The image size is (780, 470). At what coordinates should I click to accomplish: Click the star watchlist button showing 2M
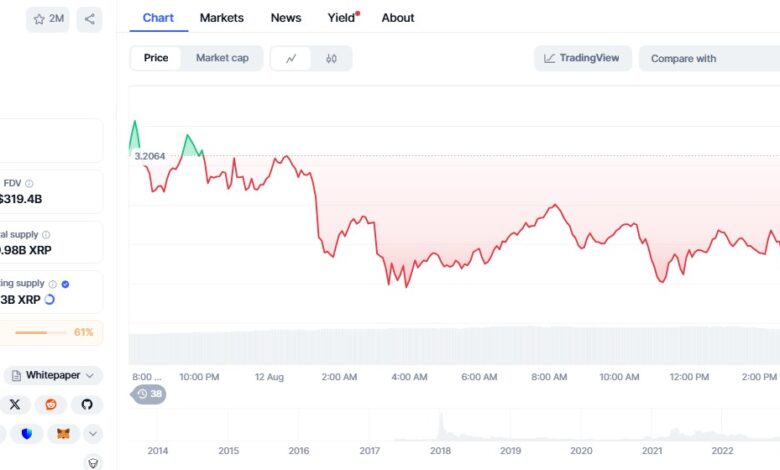pyautogui.click(x=48, y=19)
